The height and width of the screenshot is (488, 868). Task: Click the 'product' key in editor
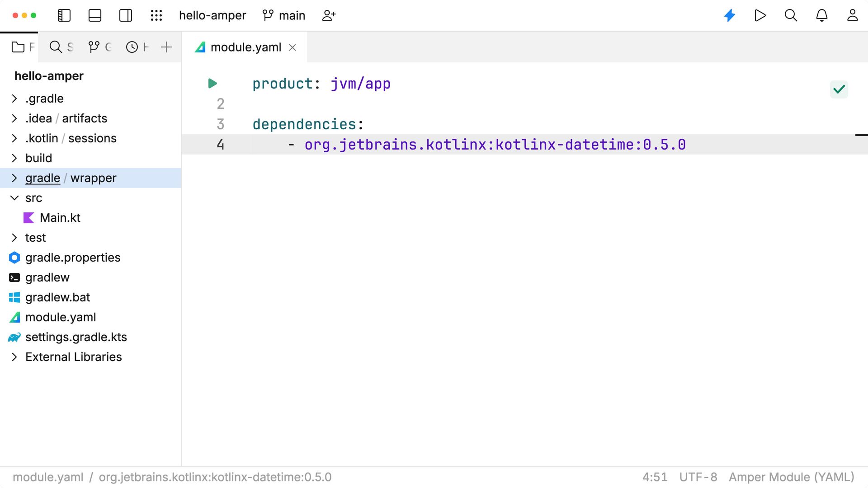click(283, 84)
